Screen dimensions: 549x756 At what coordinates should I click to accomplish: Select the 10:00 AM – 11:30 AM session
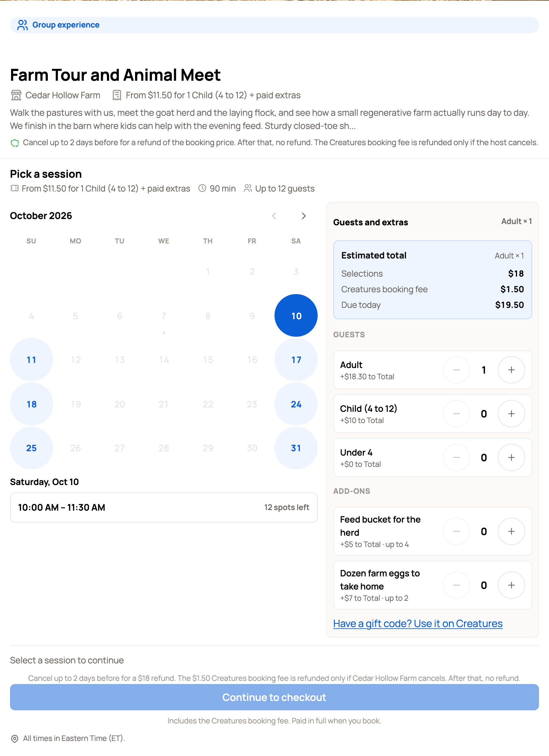coord(164,507)
